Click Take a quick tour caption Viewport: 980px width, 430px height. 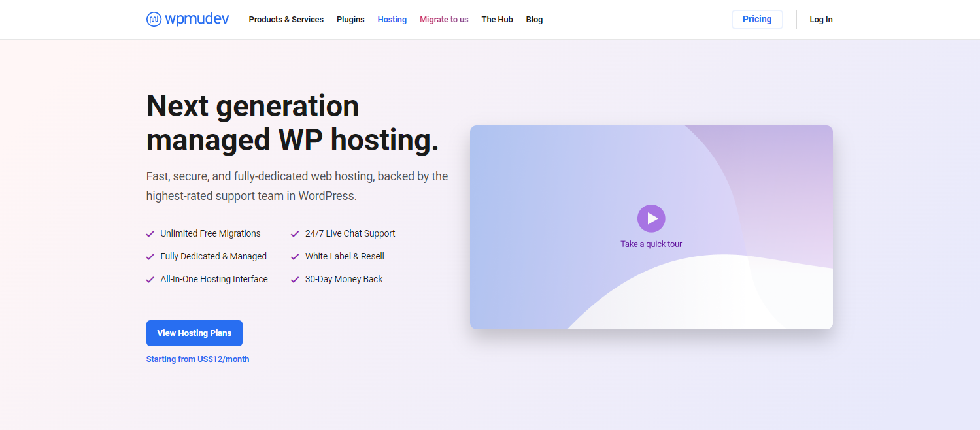tap(651, 244)
